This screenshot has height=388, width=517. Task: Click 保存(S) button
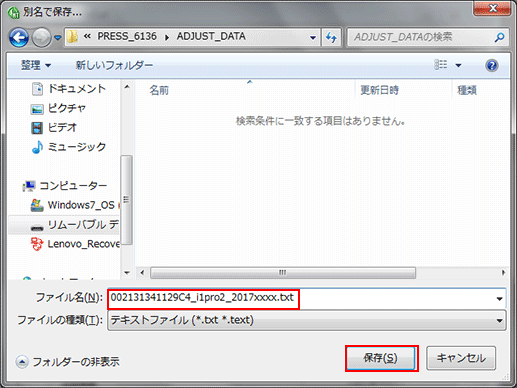(x=381, y=358)
